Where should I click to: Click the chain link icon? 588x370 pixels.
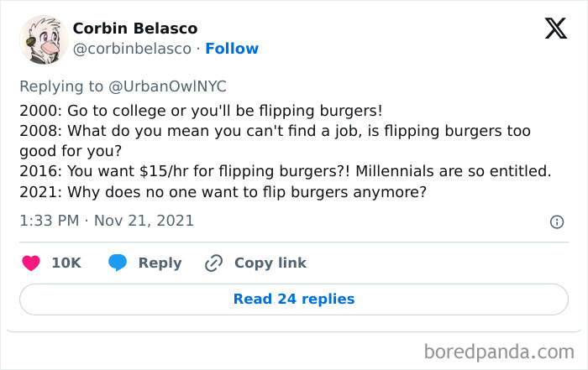coord(213,263)
